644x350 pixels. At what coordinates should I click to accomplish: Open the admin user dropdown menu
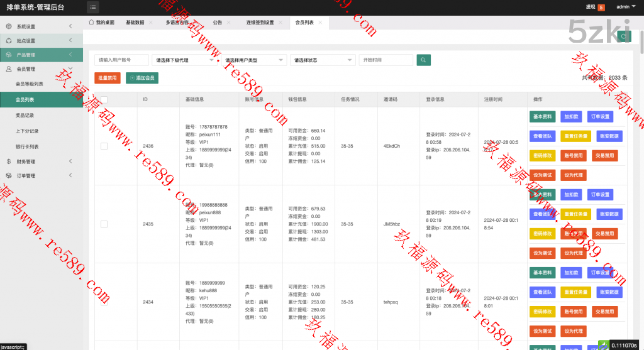[625, 8]
